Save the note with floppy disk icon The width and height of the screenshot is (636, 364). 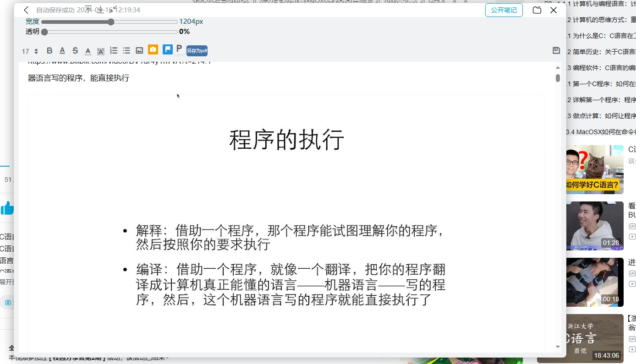[556, 50]
